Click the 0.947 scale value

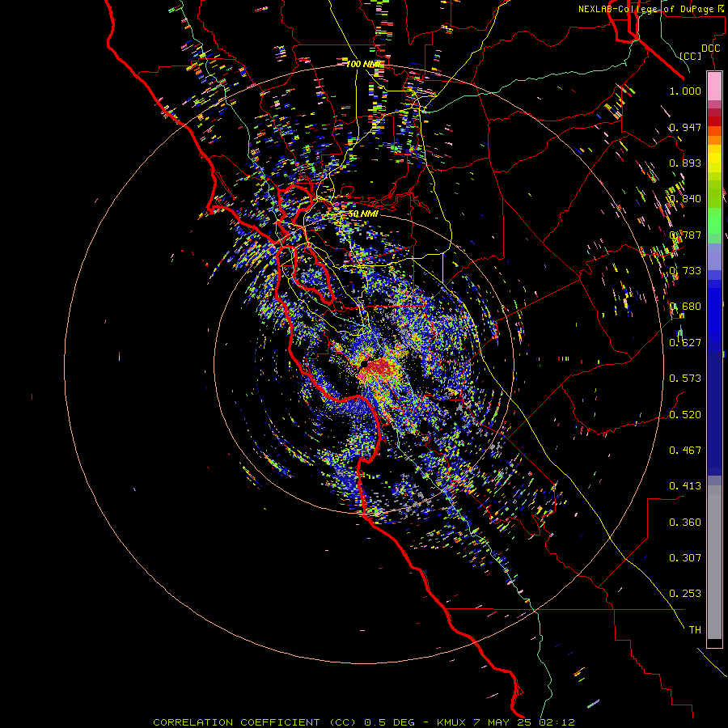685,127
